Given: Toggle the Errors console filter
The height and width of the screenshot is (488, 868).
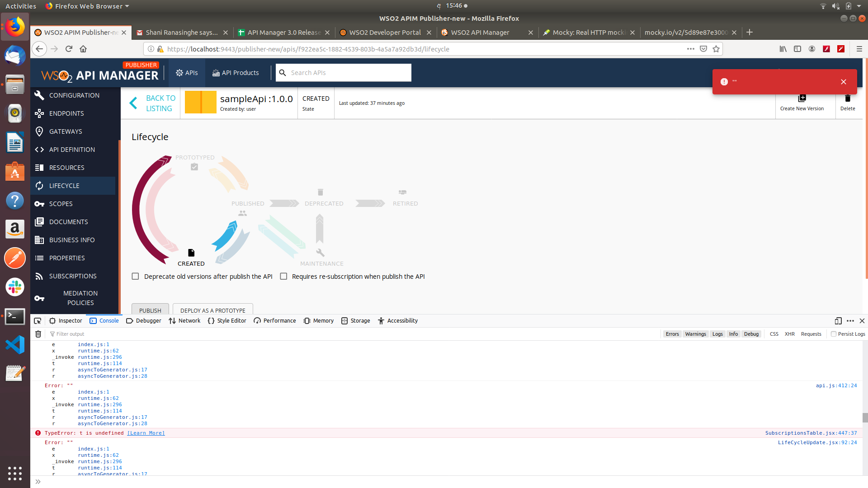Looking at the screenshot, I should click(672, 334).
